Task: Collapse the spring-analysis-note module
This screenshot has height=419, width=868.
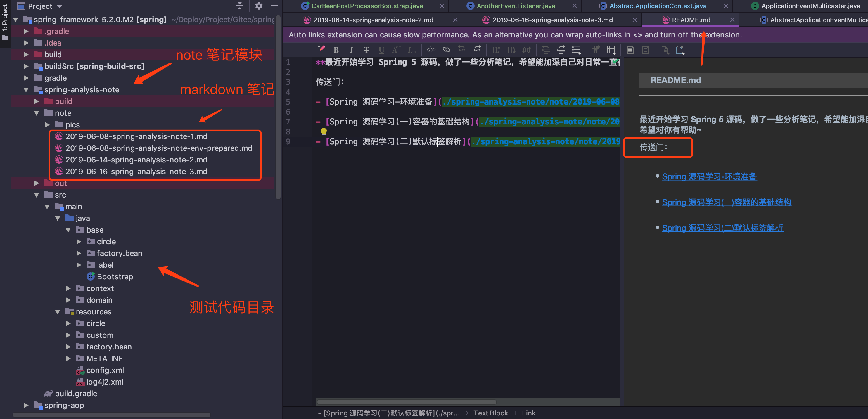Action: click(x=26, y=90)
